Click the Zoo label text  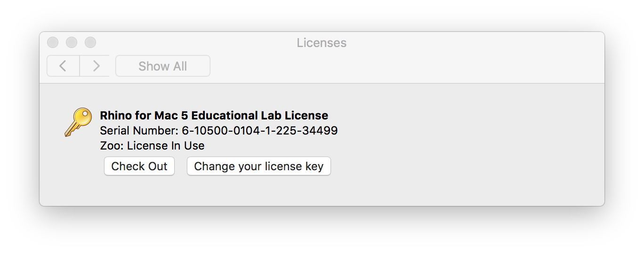coord(112,146)
